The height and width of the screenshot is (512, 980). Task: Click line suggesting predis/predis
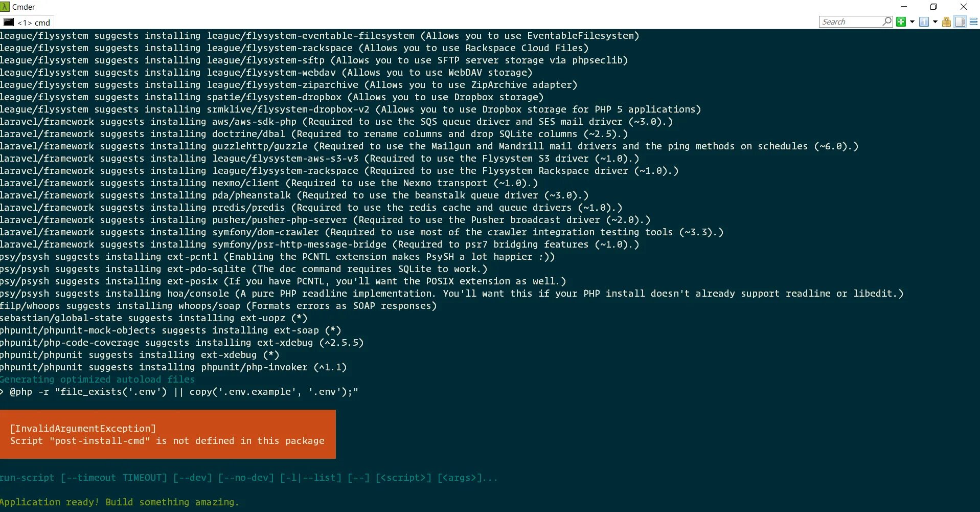tap(311, 208)
